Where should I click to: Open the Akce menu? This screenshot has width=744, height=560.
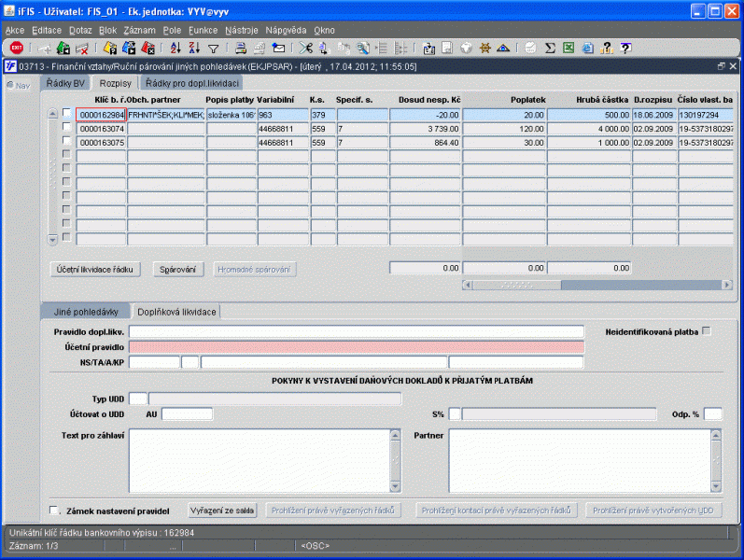tap(15, 31)
